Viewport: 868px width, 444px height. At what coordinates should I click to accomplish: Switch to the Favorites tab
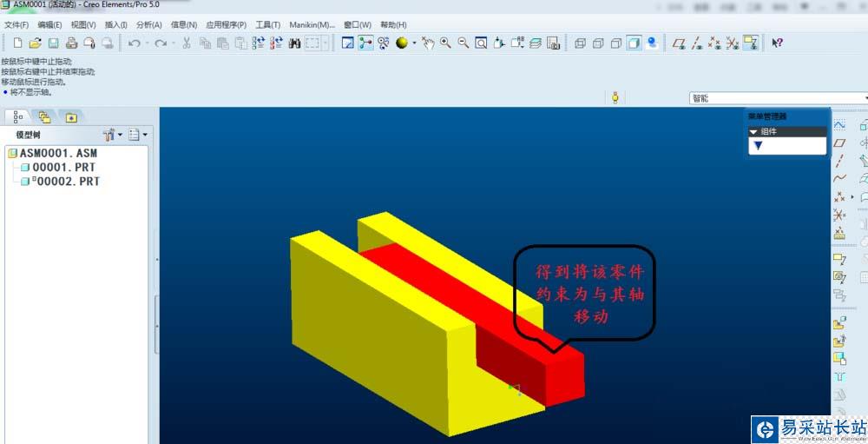71,117
